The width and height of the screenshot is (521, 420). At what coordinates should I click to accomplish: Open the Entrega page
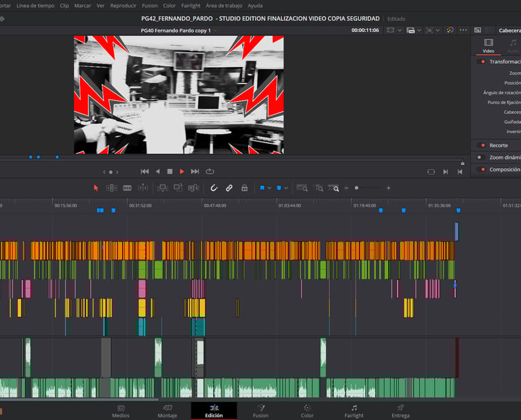click(x=400, y=411)
